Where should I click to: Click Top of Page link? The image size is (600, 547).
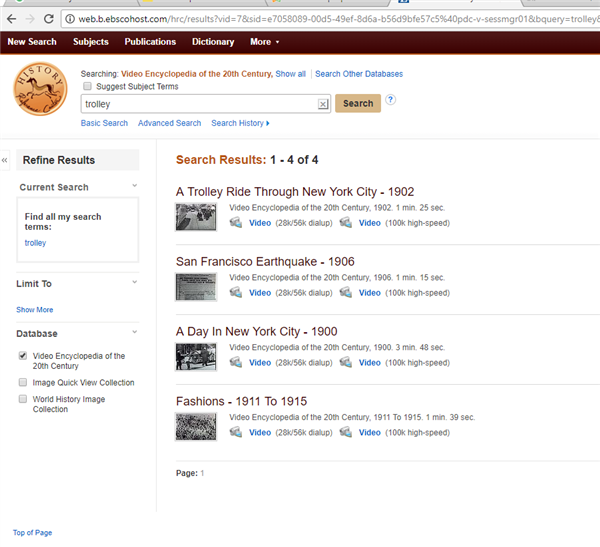click(33, 532)
